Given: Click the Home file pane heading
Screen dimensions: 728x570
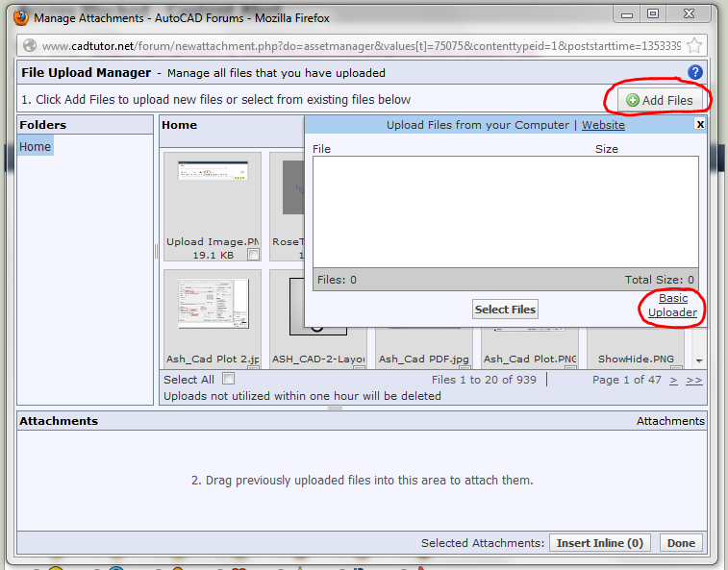Looking at the screenshot, I should point(179,125).
